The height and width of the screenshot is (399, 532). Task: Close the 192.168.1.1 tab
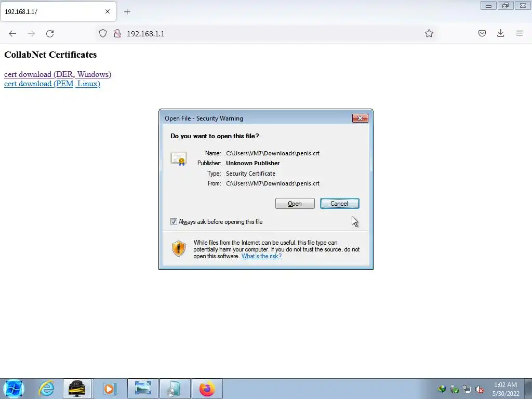coord(108,11)
